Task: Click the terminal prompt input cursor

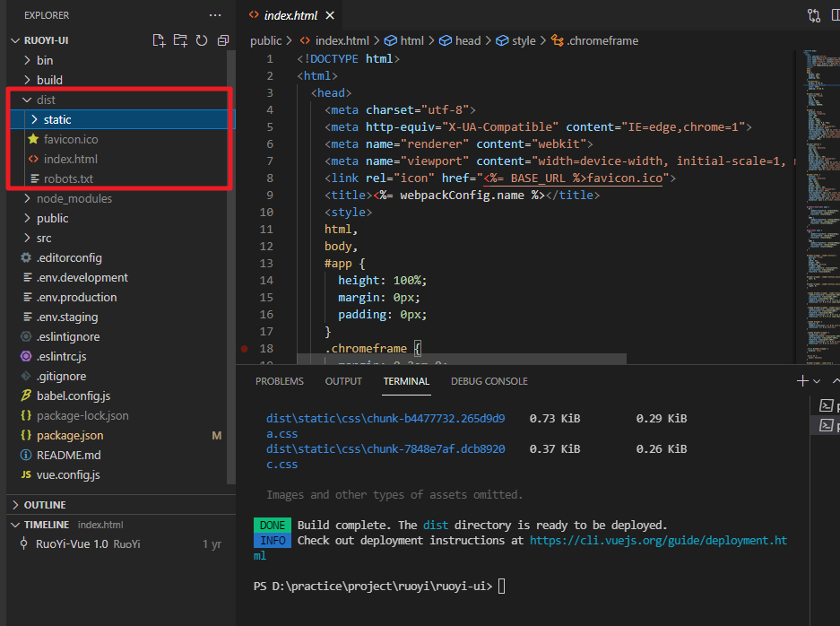Action: 501,587
